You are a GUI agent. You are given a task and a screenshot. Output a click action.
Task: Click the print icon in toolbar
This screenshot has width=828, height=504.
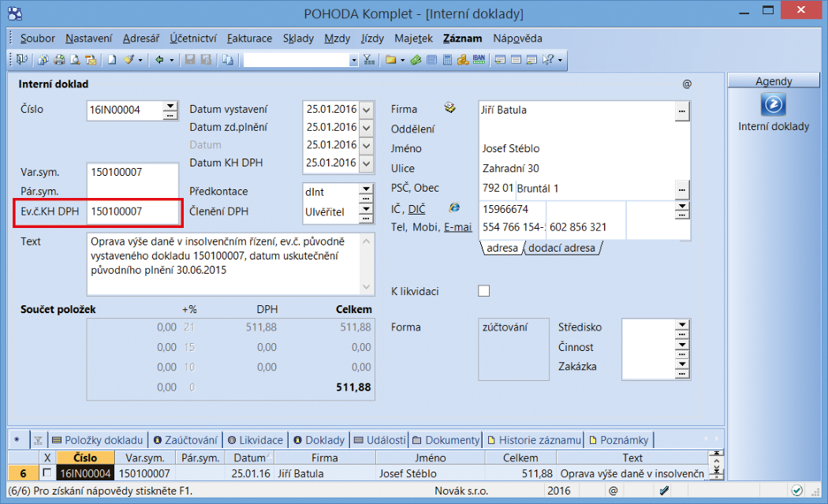click(59, 60)
